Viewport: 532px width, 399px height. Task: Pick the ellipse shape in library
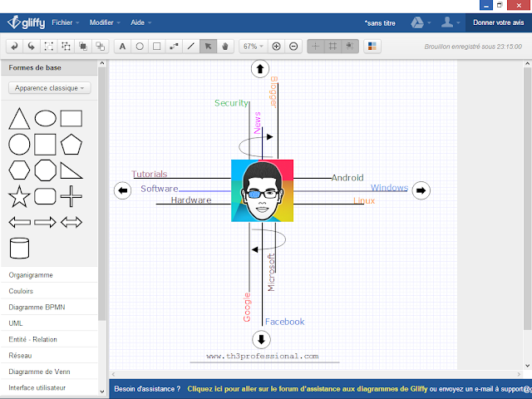point(46,118)
